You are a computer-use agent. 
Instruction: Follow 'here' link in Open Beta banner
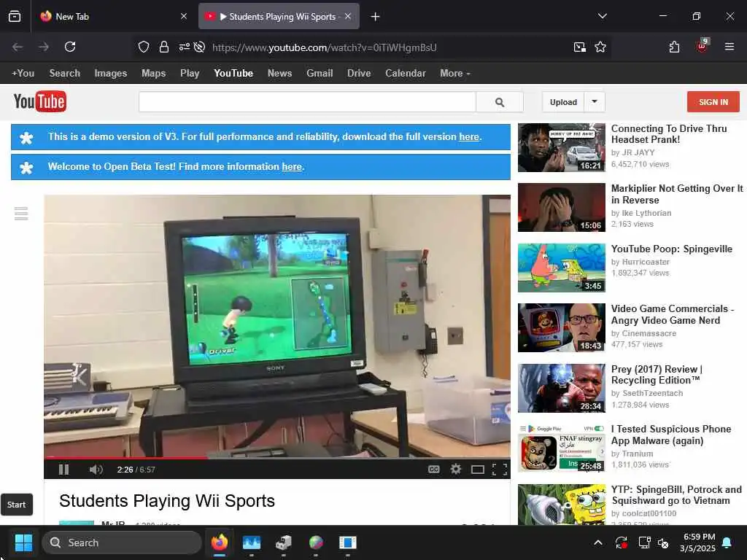(x=292, y=167)
